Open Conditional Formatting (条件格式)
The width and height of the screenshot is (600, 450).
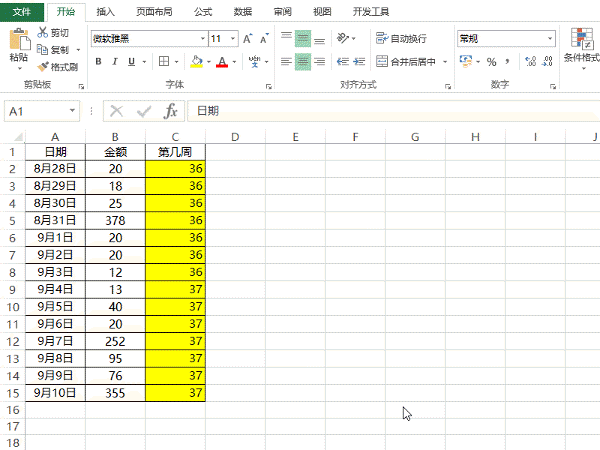click(582, 48)
